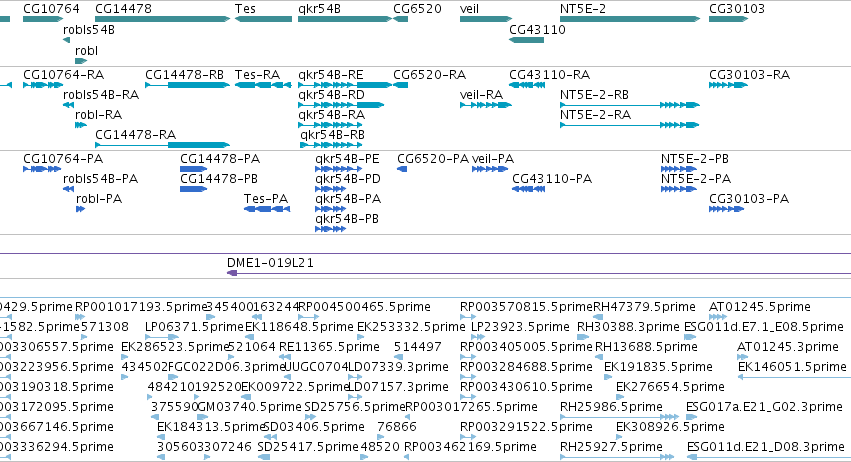
Task: Click transcript CG43110-RA
Action: pos(527,85)
